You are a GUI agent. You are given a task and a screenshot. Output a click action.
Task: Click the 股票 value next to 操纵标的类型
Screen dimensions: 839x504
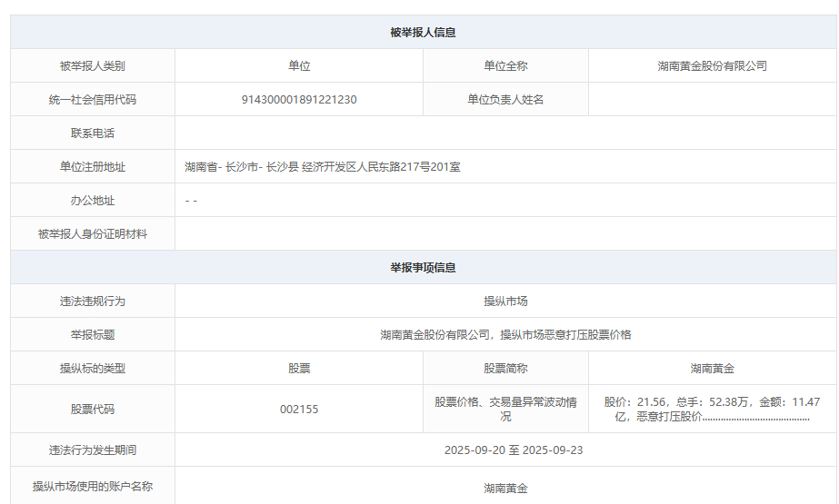[x=299, y=369]
